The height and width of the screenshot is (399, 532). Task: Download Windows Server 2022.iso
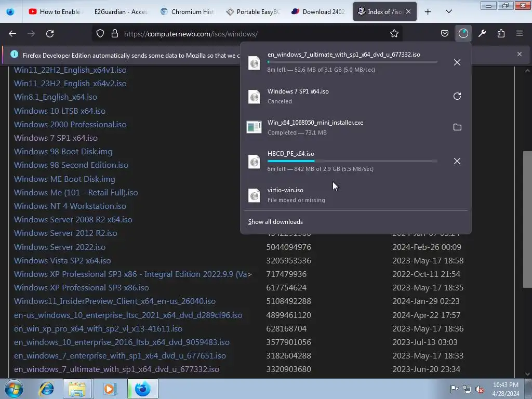[x=60, y=247]
